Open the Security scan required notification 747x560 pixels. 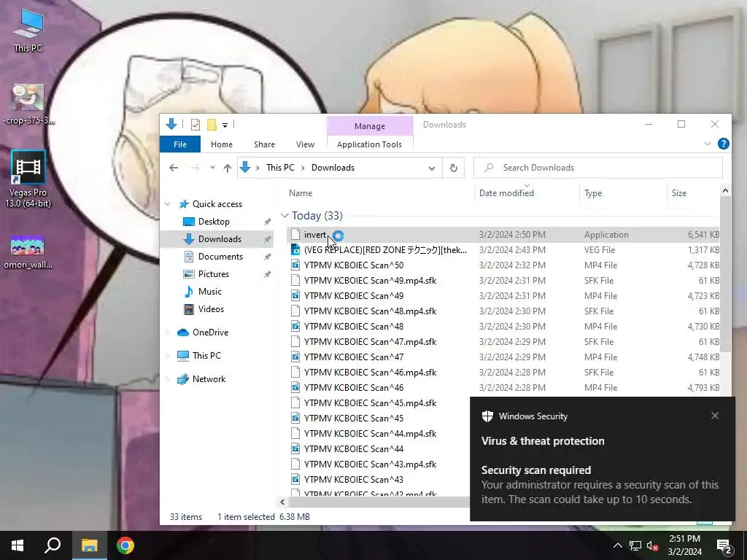pos(602,459)
